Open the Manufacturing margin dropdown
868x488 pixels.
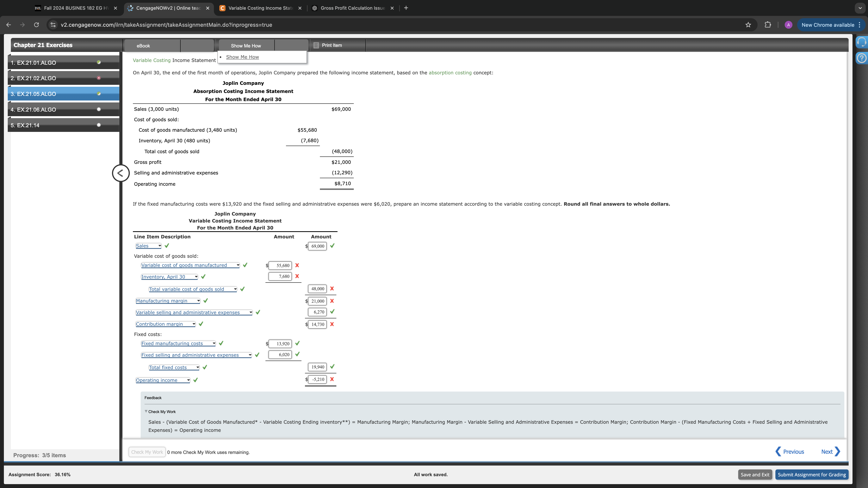tap(168, 301)
